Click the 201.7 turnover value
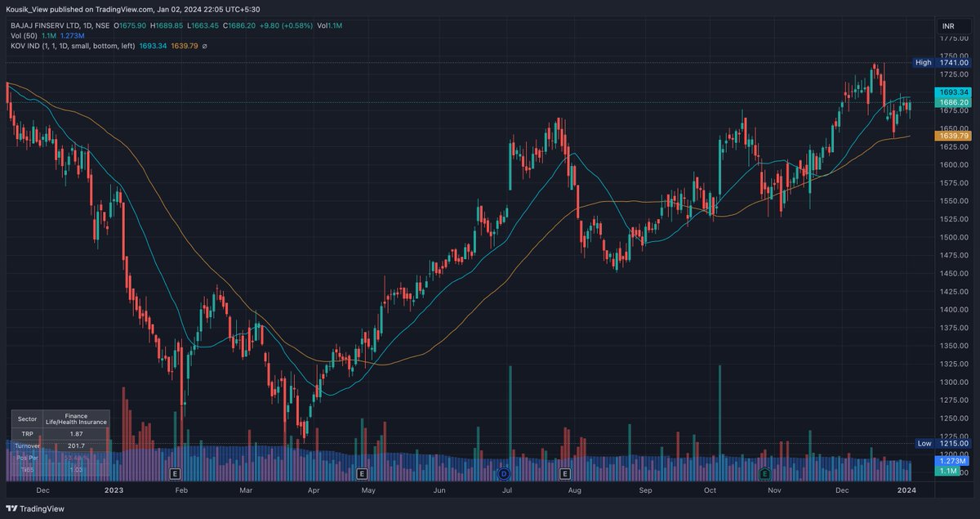Image resolution: width=980 pixels, height=519 pixels. [x=77, y=445]
